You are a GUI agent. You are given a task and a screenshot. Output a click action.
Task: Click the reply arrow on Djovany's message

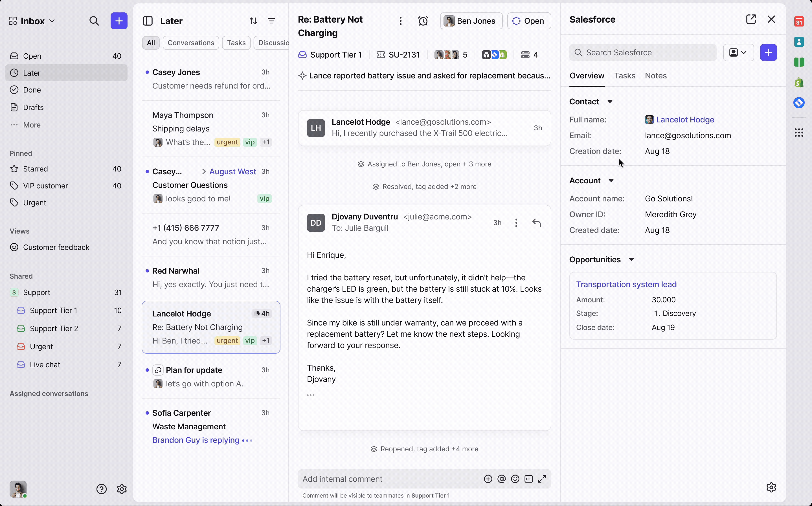click(537, 223)
